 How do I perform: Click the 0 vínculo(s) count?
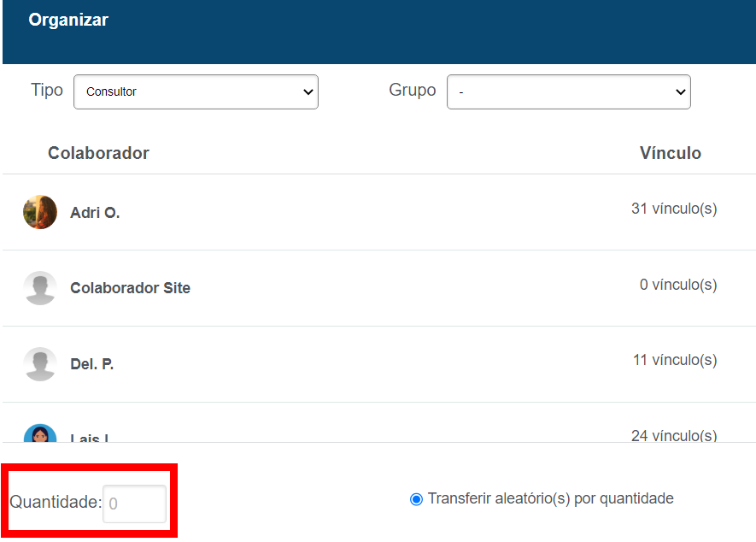(677, 285)
